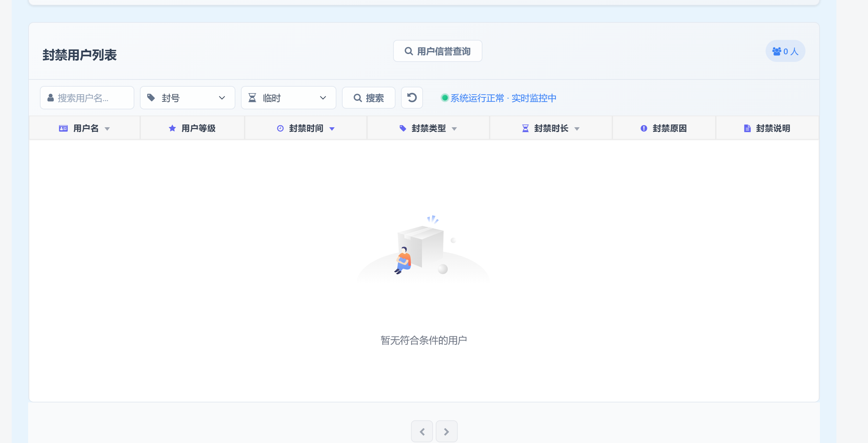Screen dimensions: 868x443
Task: Click the green system status indicator dot
Action: pos(445,98)
